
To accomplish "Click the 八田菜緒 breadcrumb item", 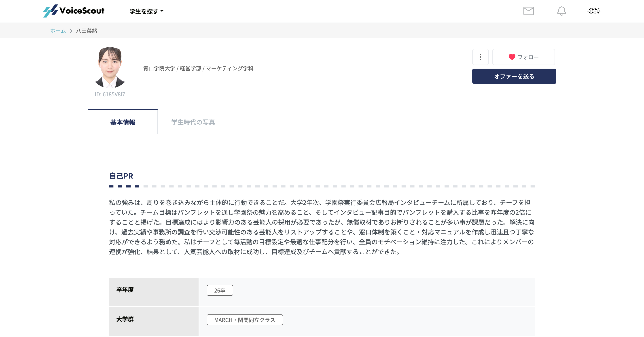I will point(87,31).
